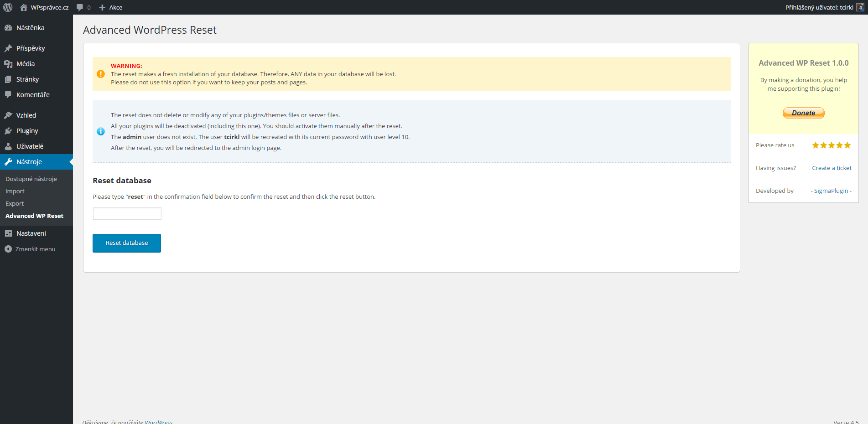Click the Donate button
Screen dimensions: 868x424
(x=803, y=113)
